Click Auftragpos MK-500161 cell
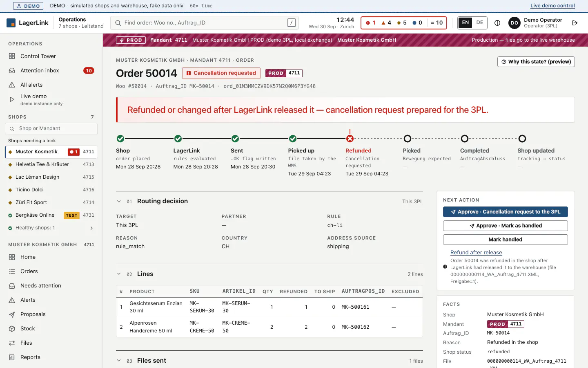The height and width of the screenshot is (368, 588). pyautogui.click(x=355, y=307)
